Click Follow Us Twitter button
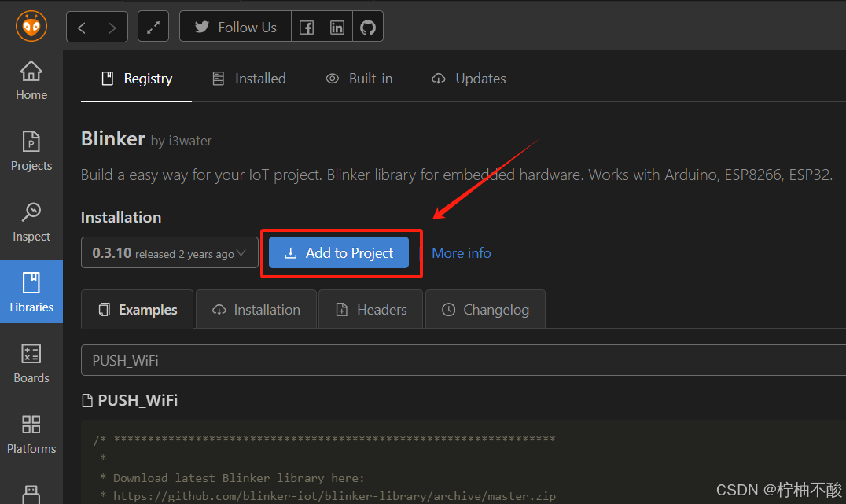 (x=235, y=27)
